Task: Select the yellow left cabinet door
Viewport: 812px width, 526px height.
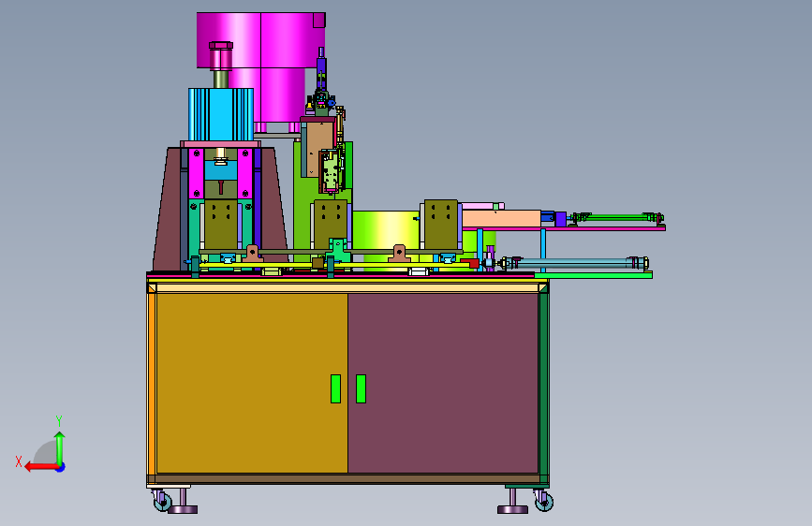Action: [252, 383]
